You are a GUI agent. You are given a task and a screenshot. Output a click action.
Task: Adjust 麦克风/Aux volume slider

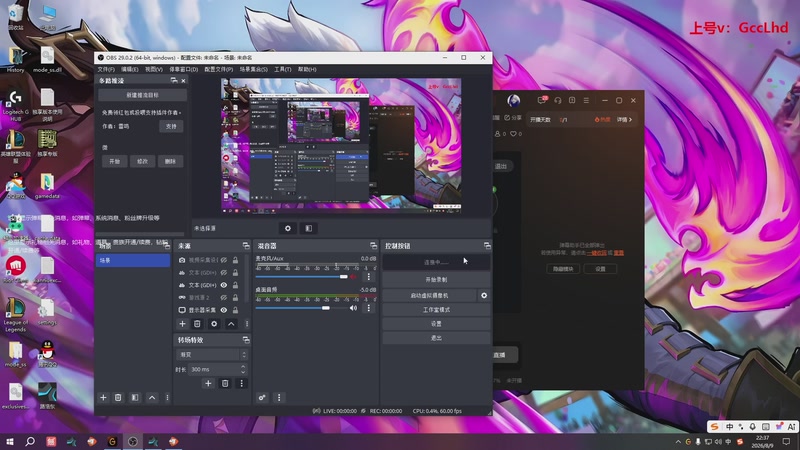[x=301, y=277]
